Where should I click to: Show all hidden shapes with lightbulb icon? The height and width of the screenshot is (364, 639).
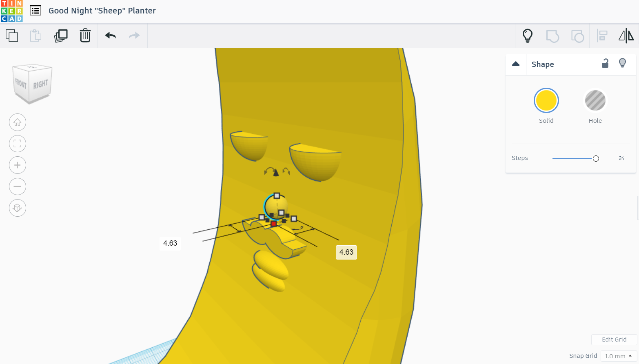pyautogui.click(x=528, y=36)
